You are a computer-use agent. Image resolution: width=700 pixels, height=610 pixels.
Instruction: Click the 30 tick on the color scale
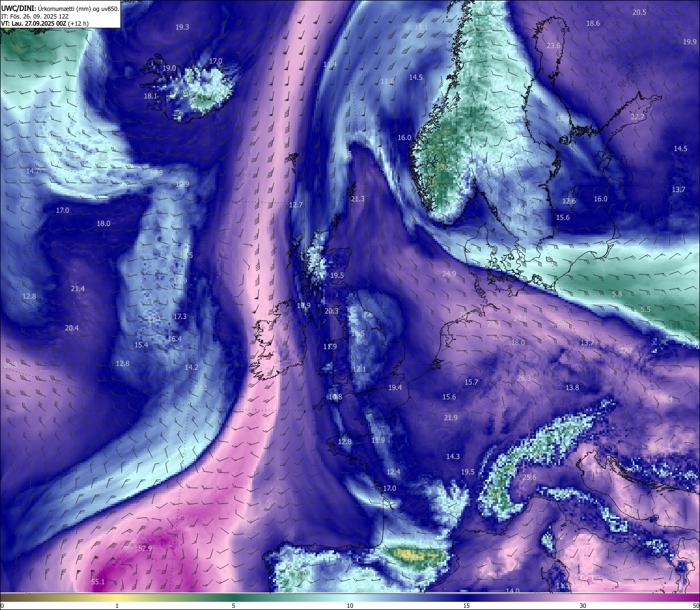pos(583,606)
